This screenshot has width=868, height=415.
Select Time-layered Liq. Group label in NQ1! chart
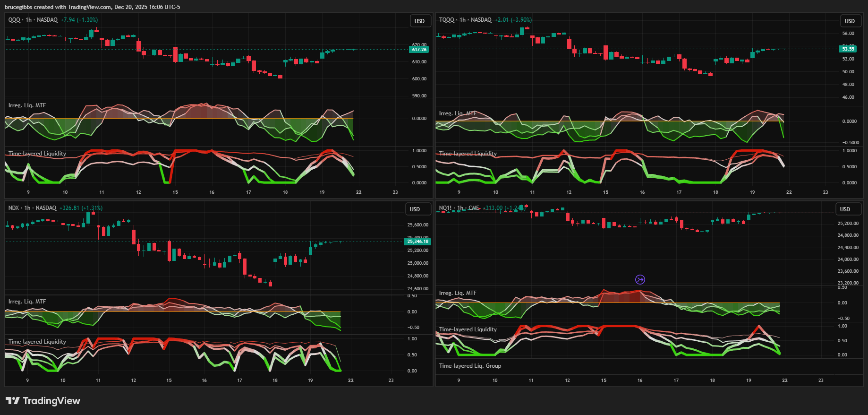[470, 366]
